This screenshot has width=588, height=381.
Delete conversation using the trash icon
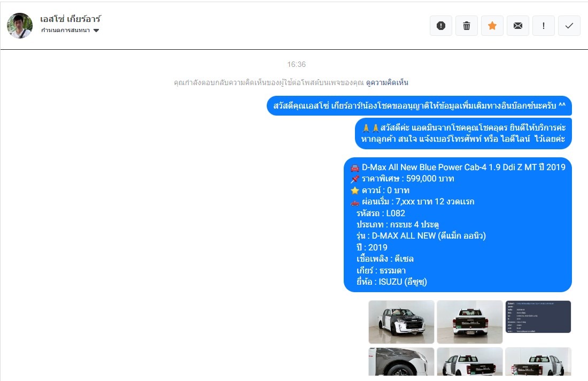[467, 26]
